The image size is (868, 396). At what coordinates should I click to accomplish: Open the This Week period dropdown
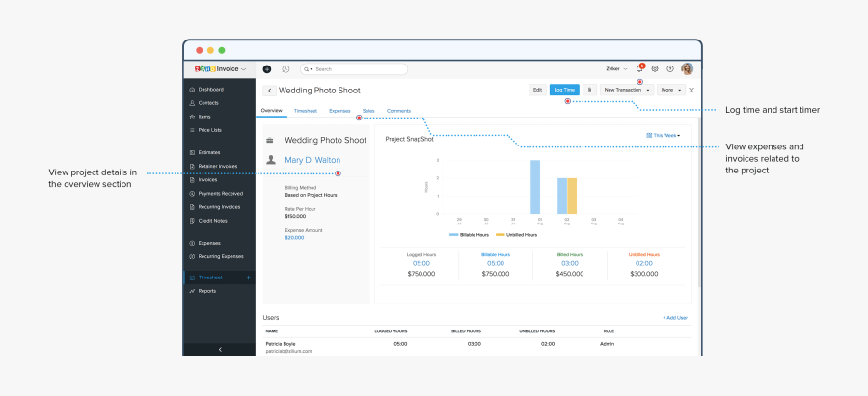tap(664, 136)
